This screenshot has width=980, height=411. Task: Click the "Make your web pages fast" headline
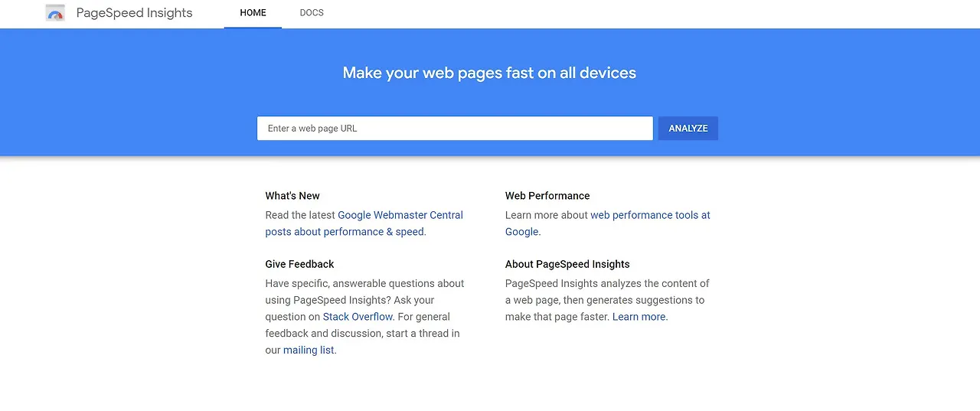point(489,73)
